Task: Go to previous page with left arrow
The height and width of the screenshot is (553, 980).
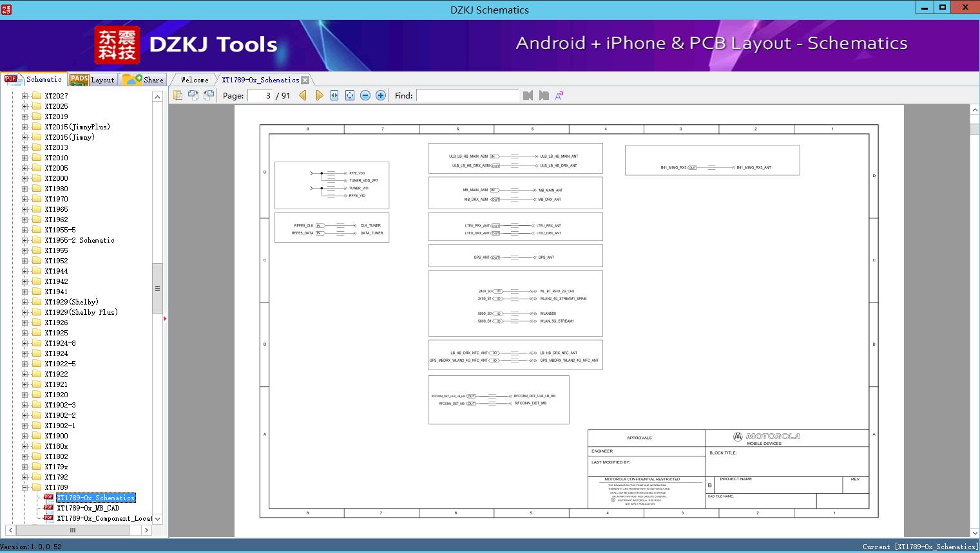Action: pos(303,95)
